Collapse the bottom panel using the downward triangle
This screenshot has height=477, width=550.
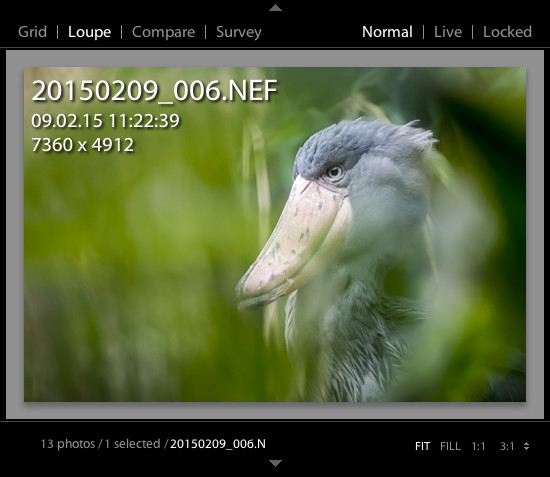point(275,463)
